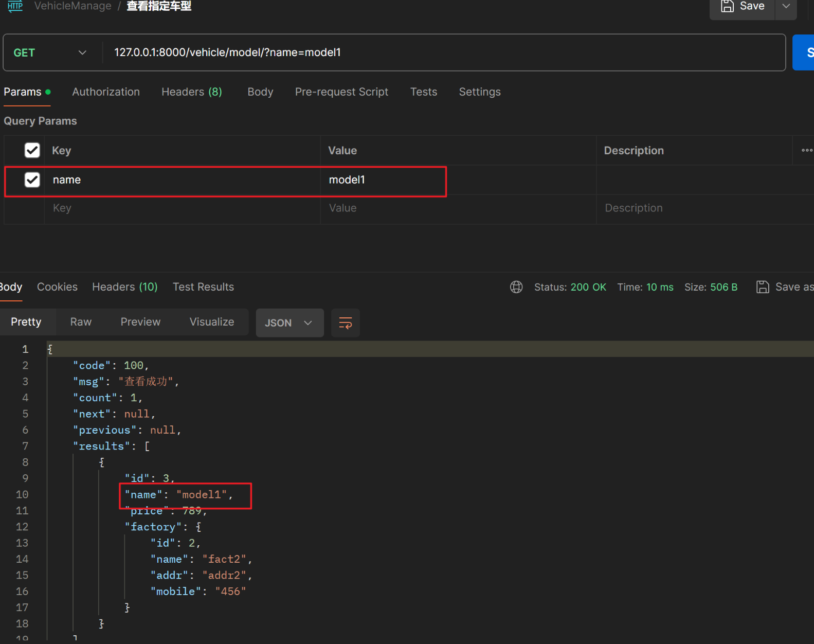The image size is (814, 644).
Task: Select the Visualize view mode
Action: tap(212, 322)
